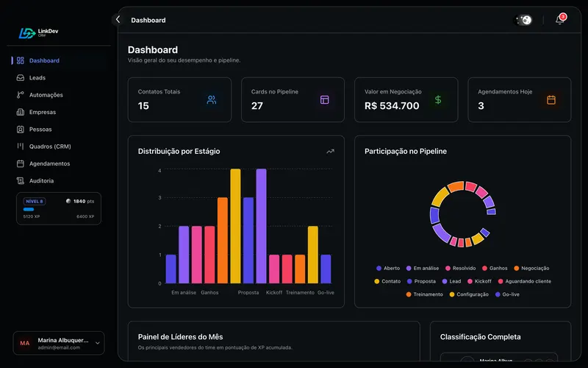Click the Automações branch icon
Image resolution: width=588 pixels, height=368 pixels.
coord(21,95)
